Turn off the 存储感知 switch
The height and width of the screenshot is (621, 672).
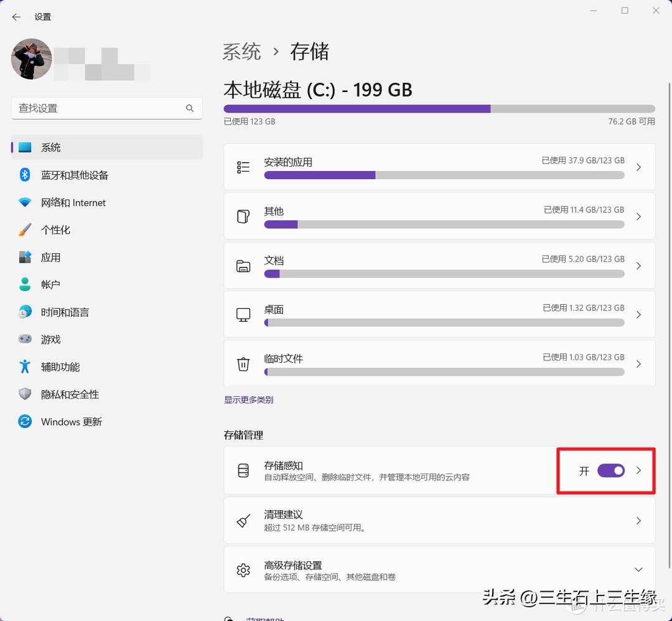coord(610,470)
